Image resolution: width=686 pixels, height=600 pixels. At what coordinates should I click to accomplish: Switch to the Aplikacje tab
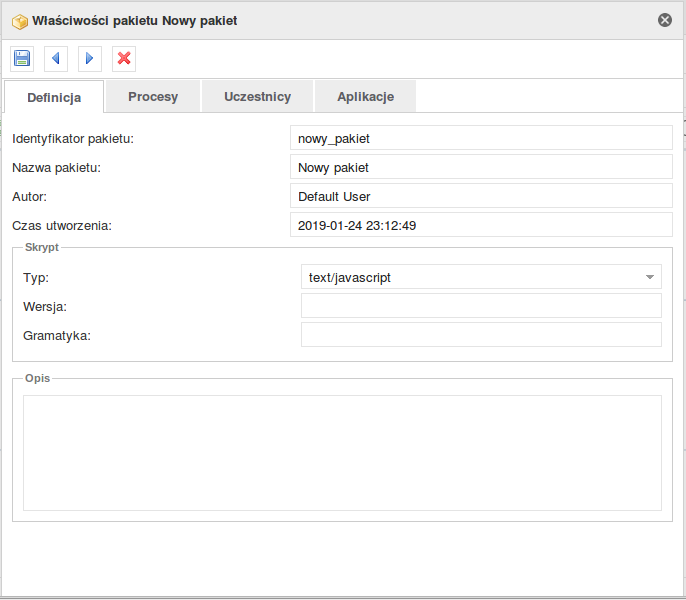(365, 96)
